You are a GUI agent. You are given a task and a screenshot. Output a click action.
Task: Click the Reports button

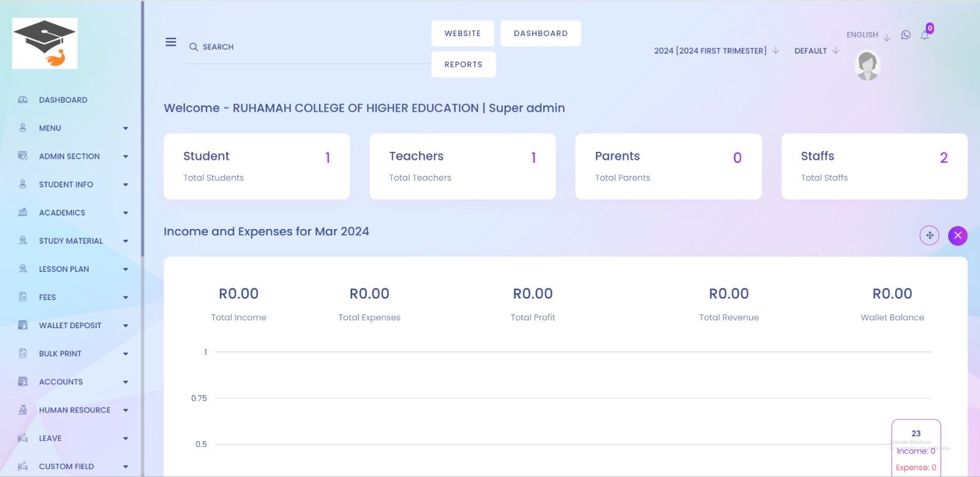(463, 64)
